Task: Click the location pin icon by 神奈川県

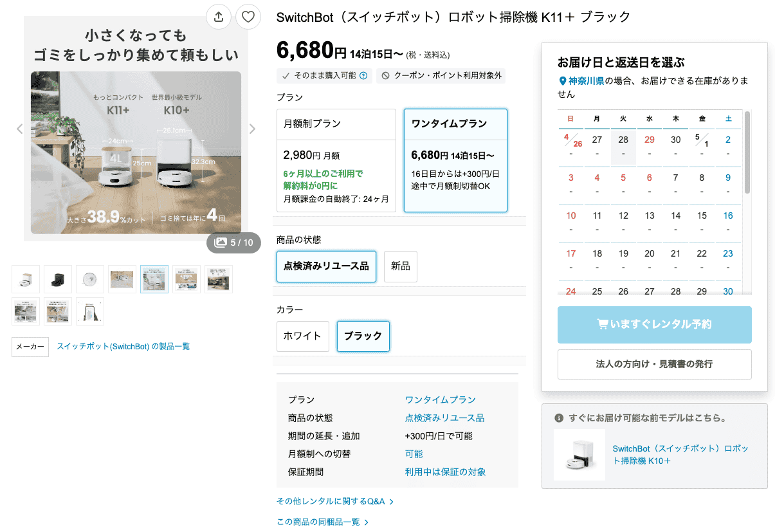Action: click(x=562, y=81)
